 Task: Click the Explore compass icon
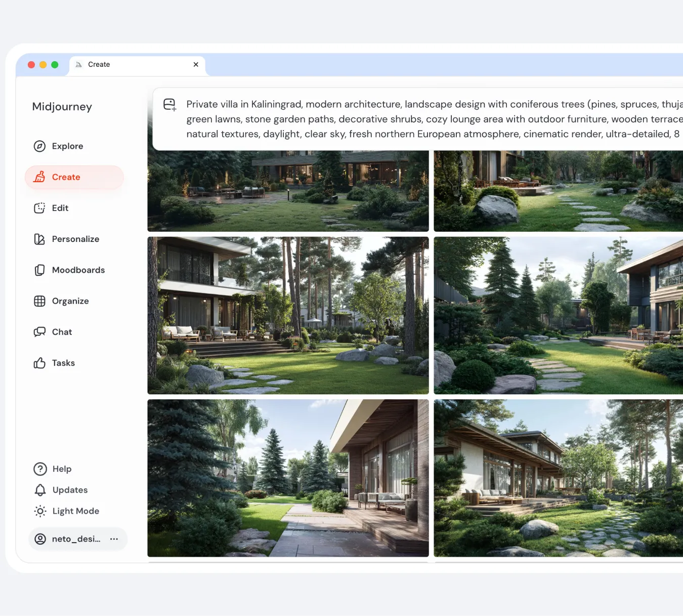tap(39, 146)
